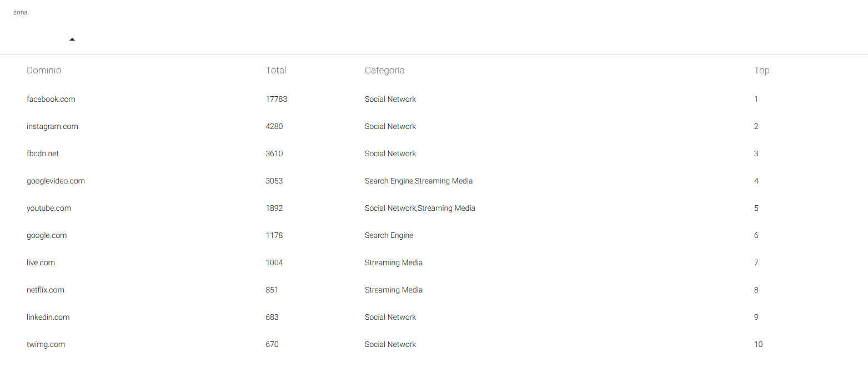Click Social Network category in fbcdn.net row

tap(390, 153)
